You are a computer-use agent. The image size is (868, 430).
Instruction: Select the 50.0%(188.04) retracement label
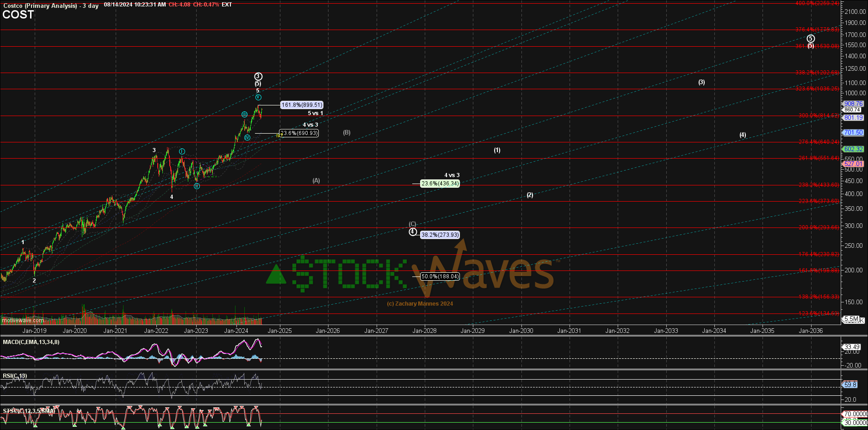coord(440,276)
